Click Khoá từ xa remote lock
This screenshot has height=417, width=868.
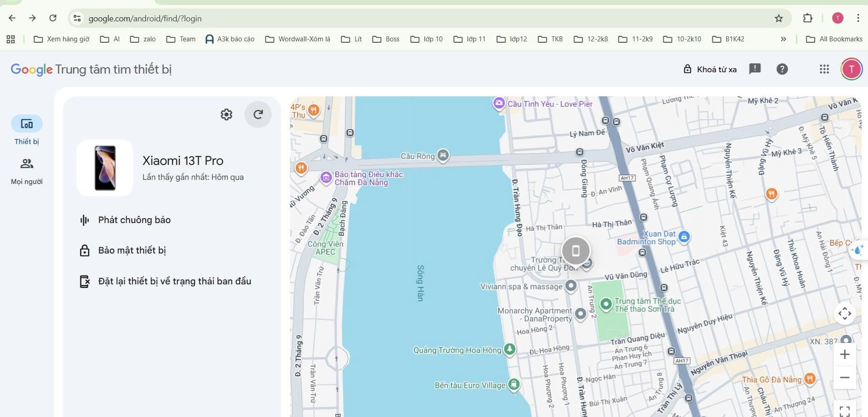coord(710,69)
